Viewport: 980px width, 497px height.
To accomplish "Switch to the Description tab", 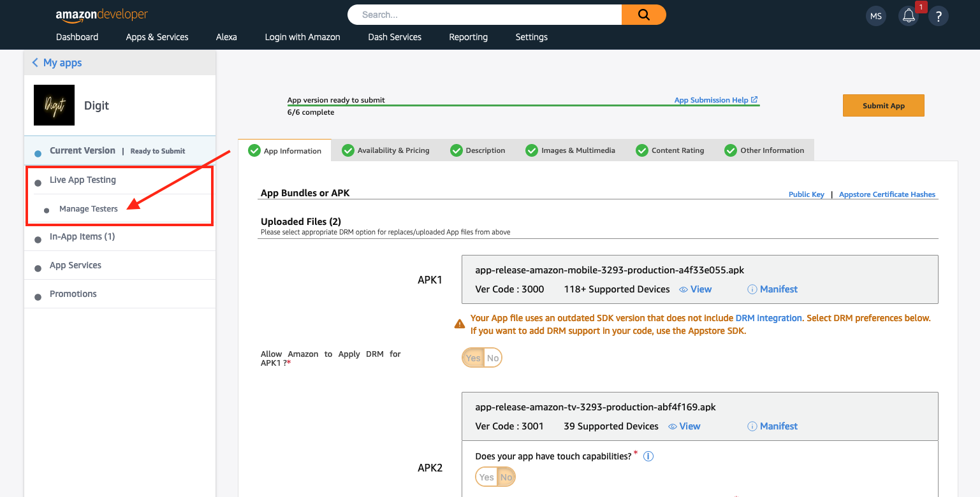I will (x=478, y=150).
